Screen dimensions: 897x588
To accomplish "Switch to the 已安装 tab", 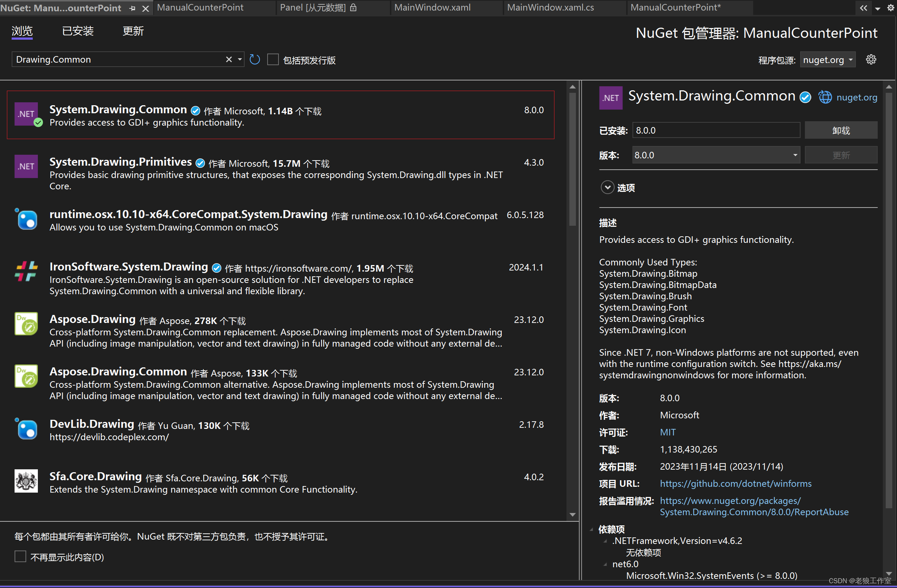I will [x=78, y=31].
